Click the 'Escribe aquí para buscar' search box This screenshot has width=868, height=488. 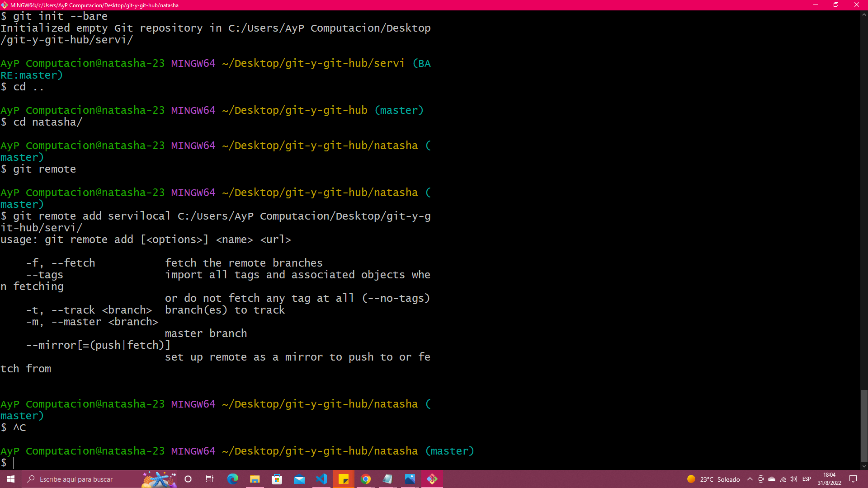pyautogui.click(x=99, y=479)
